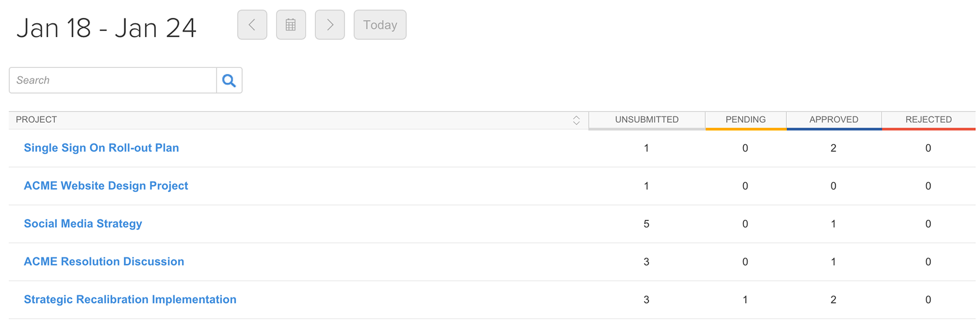
Task: Click Strategic Recalibration pending count 1
Action: pyautogui.click(x=745, y=299)
